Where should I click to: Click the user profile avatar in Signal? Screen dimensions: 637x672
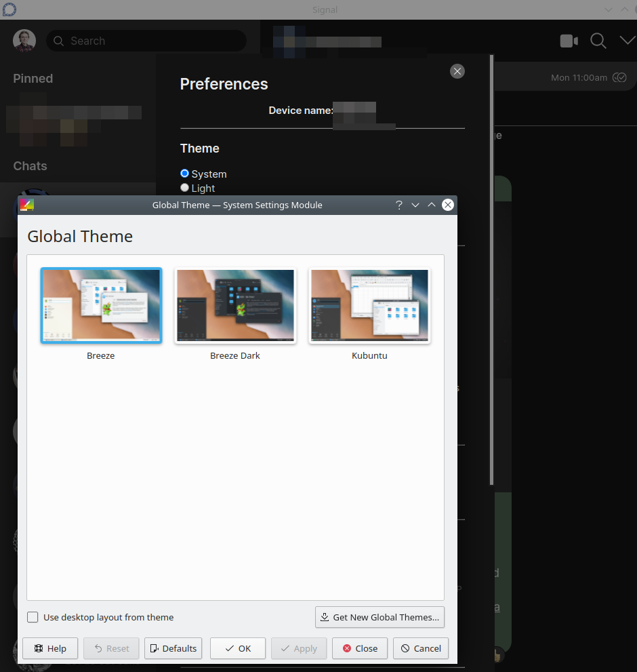point(24,41)
